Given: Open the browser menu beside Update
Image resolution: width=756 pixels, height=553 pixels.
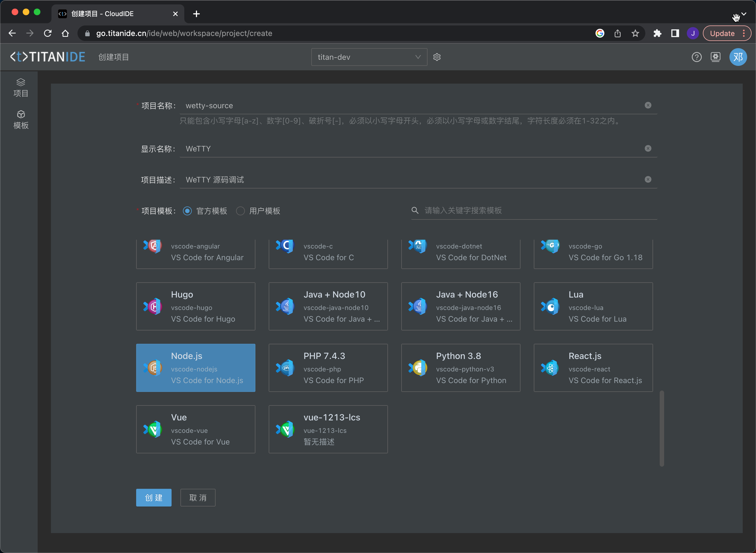Looking at the screenshot, I should (743, 33).
